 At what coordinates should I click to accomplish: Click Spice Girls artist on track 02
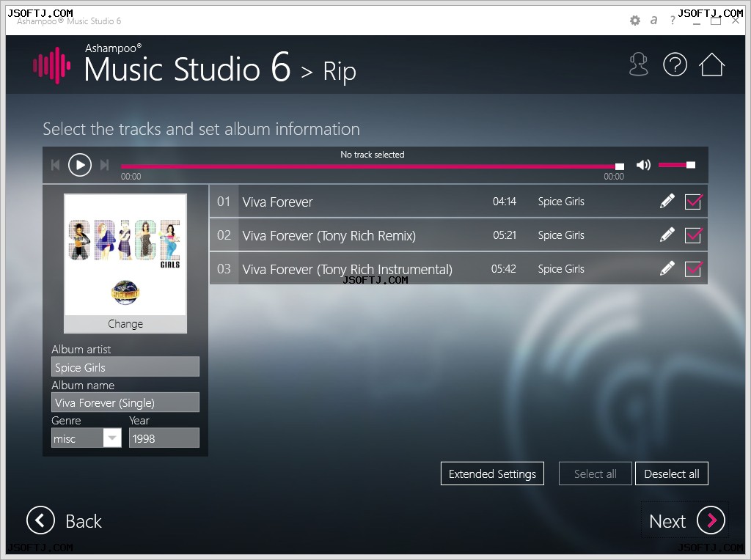click(x=561, y=235)
